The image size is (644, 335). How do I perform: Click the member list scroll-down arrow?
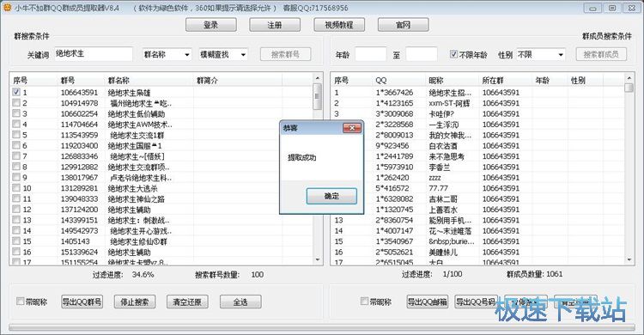[629, 259]
